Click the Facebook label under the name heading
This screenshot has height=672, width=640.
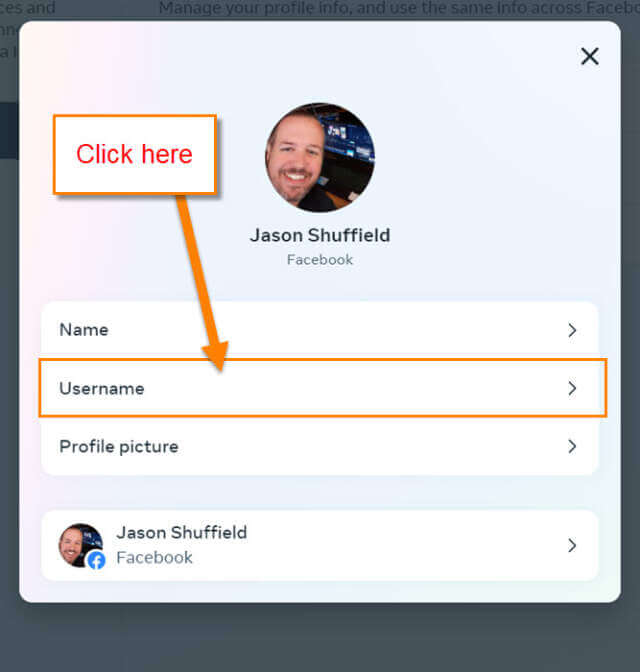pos(320,260)
